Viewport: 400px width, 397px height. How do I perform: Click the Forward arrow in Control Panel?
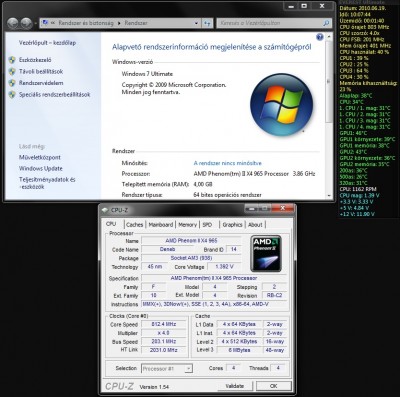(x=26, y=23)
